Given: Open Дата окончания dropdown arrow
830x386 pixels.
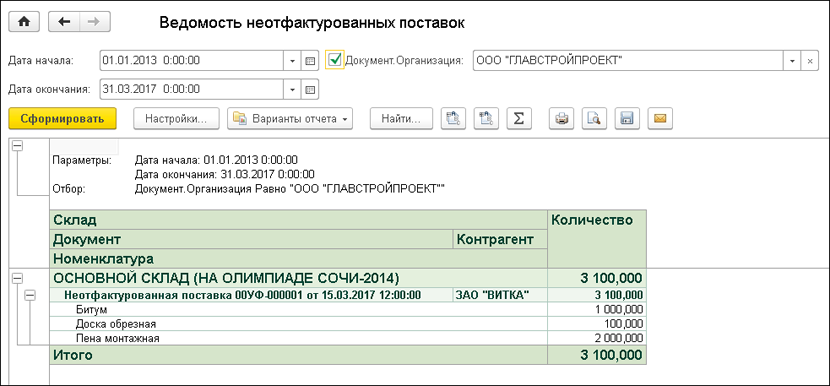Looking at the screenshot, I should [293, 89].
